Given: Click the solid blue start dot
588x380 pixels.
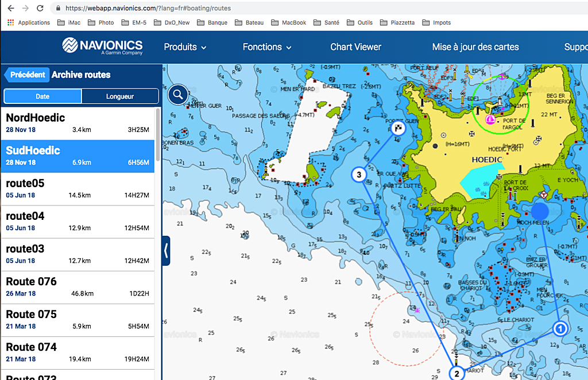Looking at the screenshot, I should click(540, 211).
